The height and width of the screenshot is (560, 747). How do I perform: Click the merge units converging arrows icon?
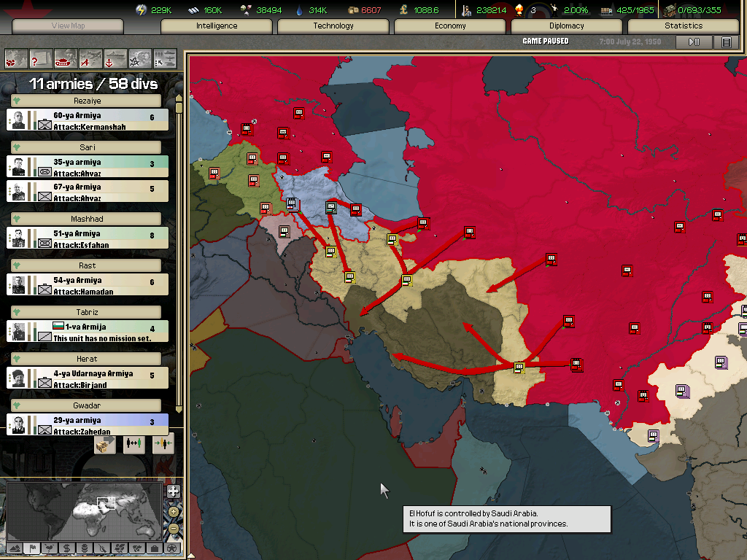point(163,443)
